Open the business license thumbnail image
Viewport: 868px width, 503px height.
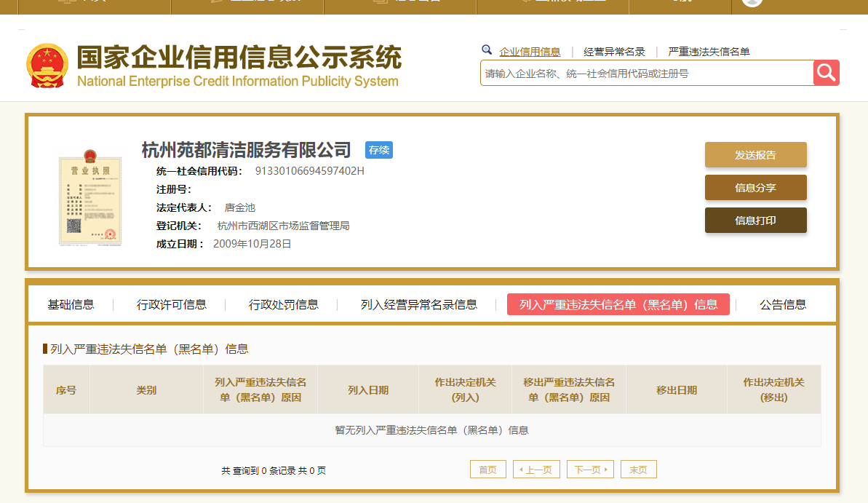click(89, 197)
